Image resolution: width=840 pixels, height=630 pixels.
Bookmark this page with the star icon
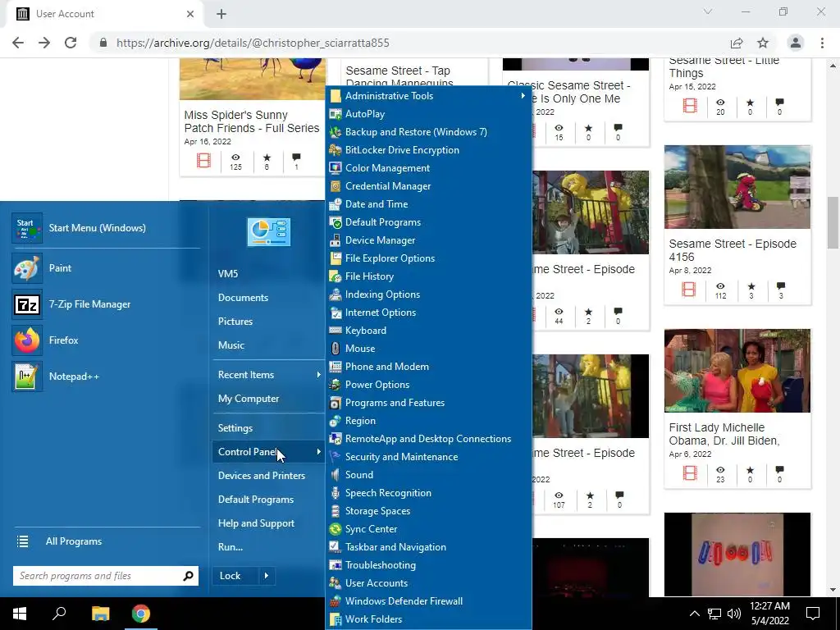coord(763,43)
